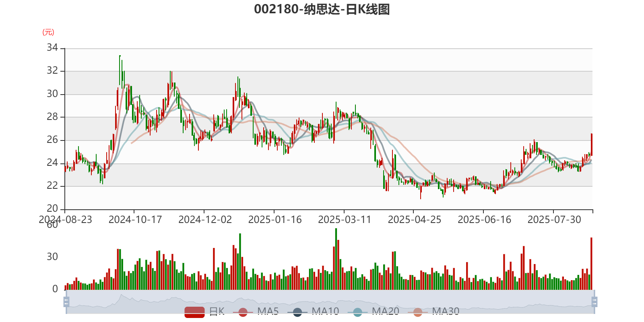Click the 2025-07-30 date axis label
The height and width of the screenshot is (322, 644).
pyautogui.click(x=554, y=220)
